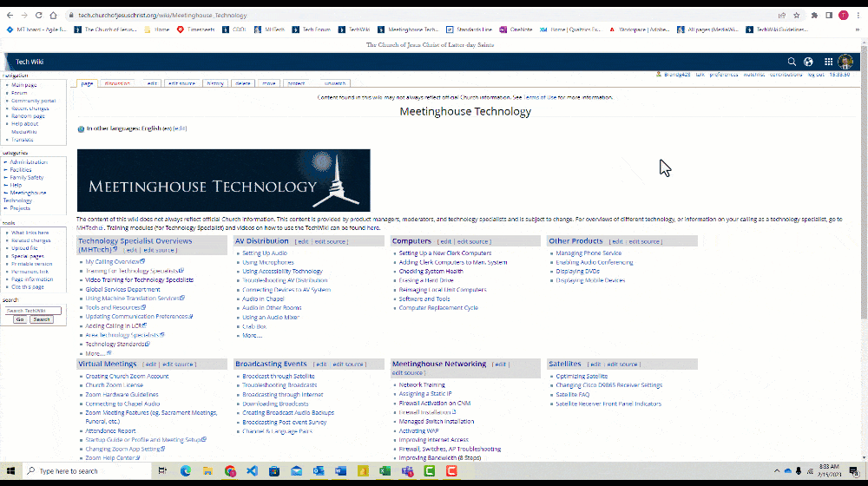This screenshot has width=868, height=486.
Task: Open the Chrome extensions puzzle icon
Action: [x=814, y=15]
